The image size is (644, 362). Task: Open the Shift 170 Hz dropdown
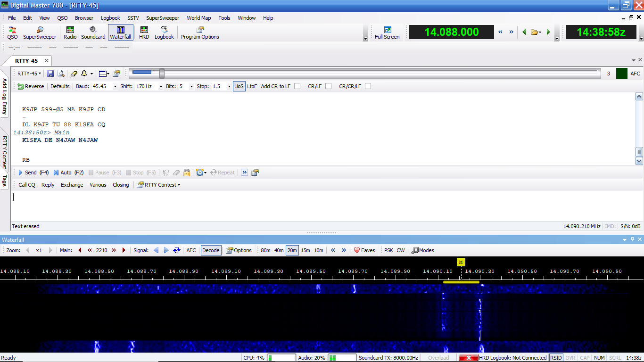point(161,87)
